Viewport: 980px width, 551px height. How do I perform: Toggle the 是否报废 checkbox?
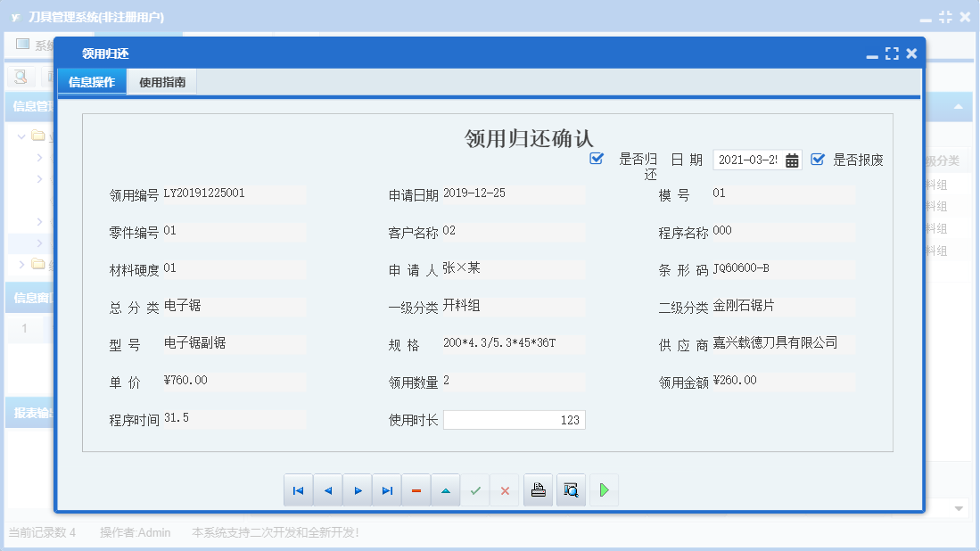pos(818,160)
